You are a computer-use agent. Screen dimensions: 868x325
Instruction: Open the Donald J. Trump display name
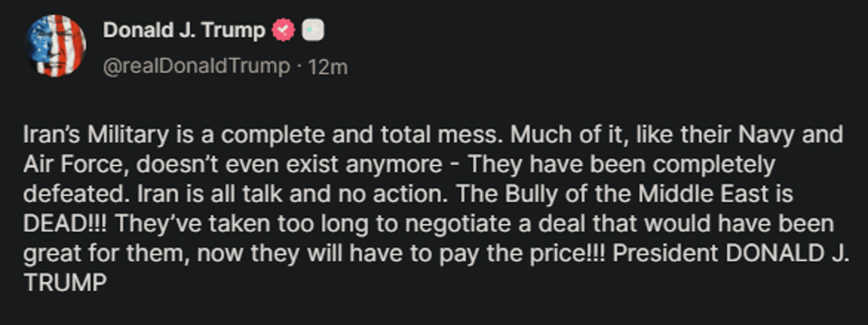point(184,30)
